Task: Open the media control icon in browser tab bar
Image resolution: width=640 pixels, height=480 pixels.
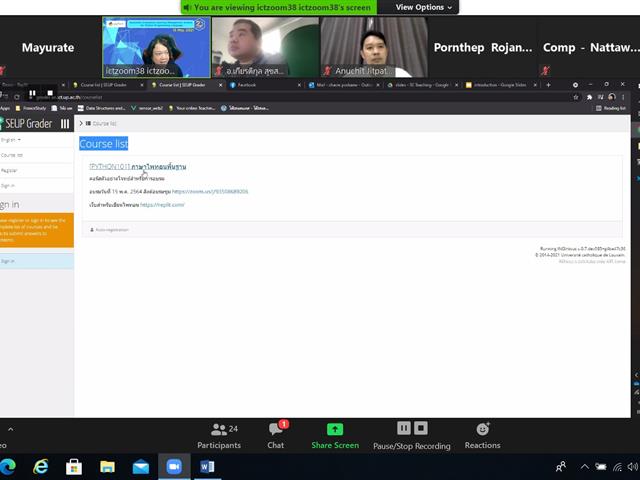Action: [601, 97]
